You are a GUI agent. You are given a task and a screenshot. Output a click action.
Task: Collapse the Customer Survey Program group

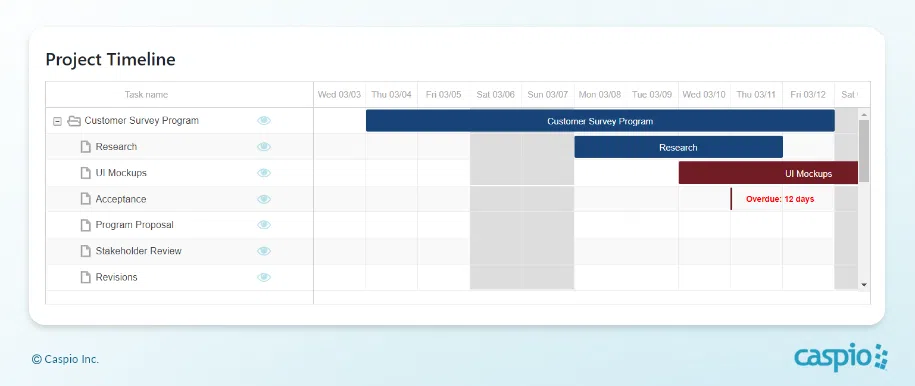pyautogui.click(x=57, y=121)
